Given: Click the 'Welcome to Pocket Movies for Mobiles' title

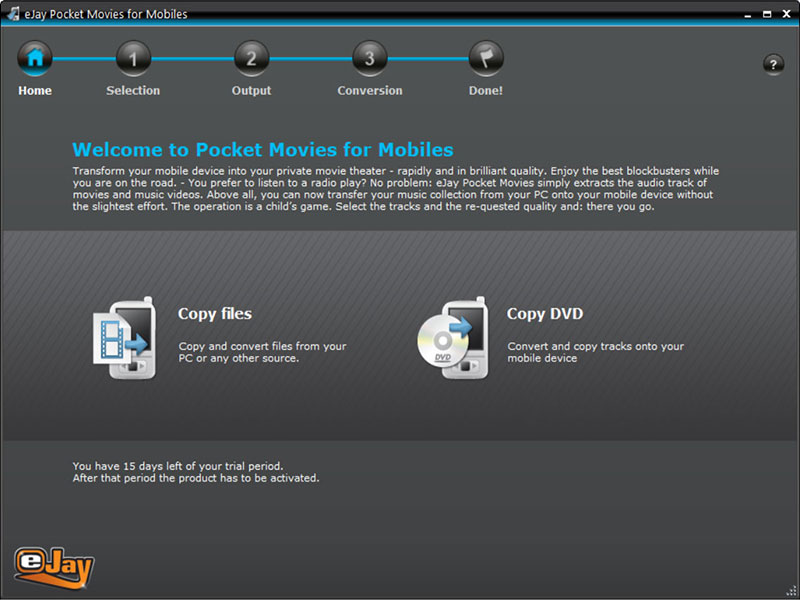Looking at the screenshot, I should click(263, 149).
